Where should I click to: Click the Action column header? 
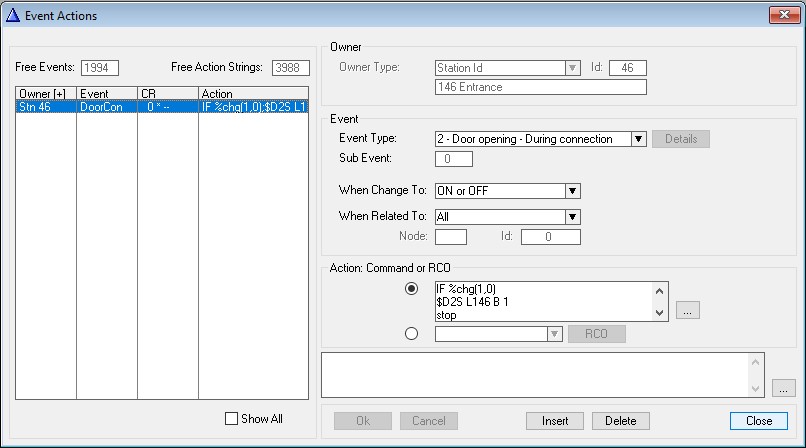click(253, 94)
